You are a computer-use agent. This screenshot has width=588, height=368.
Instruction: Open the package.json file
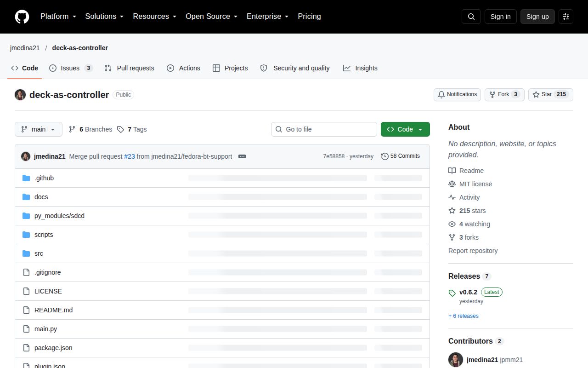(x=53, y=348)
